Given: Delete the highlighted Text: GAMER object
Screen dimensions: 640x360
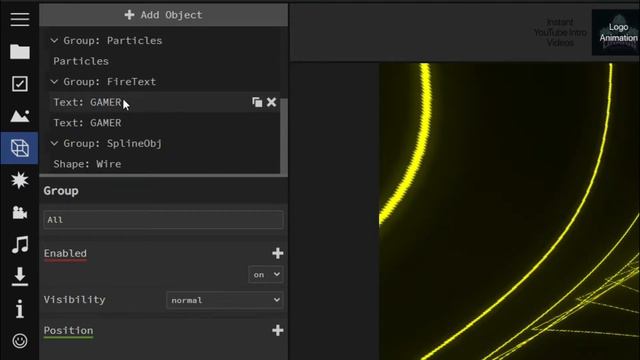Looking at the screenshot, I should click(271, 102).
